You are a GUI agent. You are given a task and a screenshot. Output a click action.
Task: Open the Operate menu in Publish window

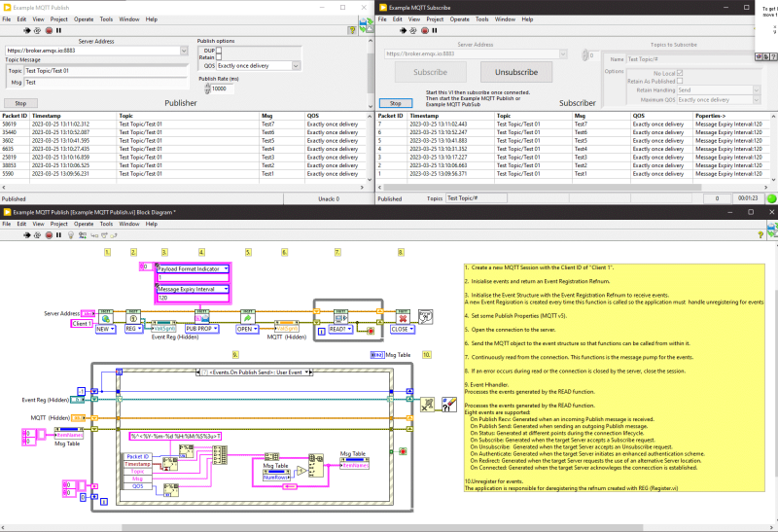click(84, 18)
